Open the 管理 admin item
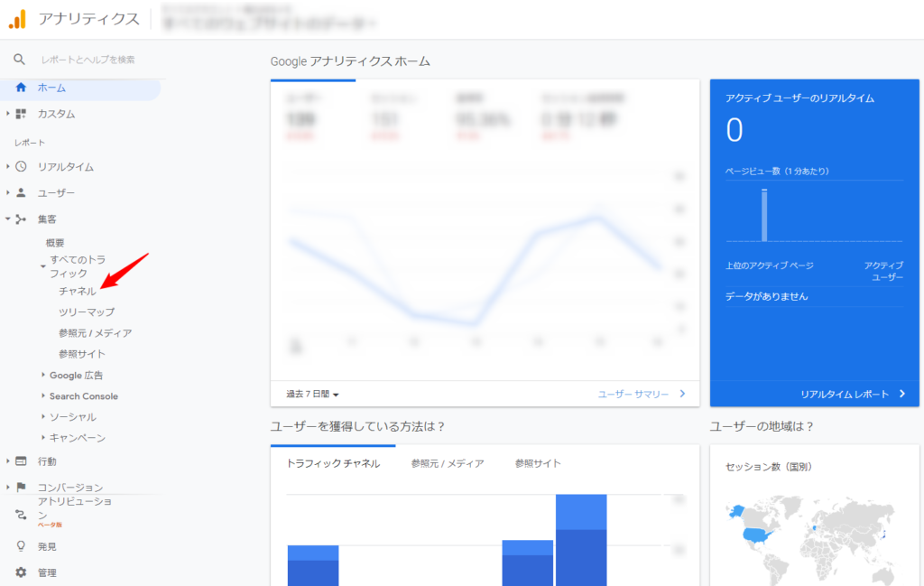Image resolution: width=924 pixels, height=586 pixels. [47, 572]
